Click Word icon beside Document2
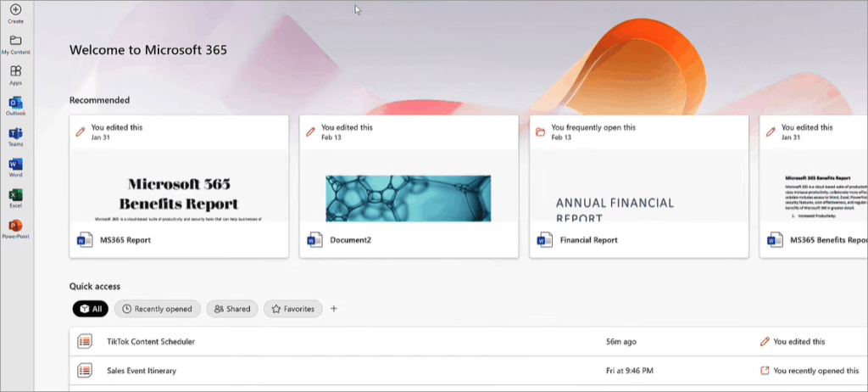Viewport: 868px width, 392px height. click(314, 240)
